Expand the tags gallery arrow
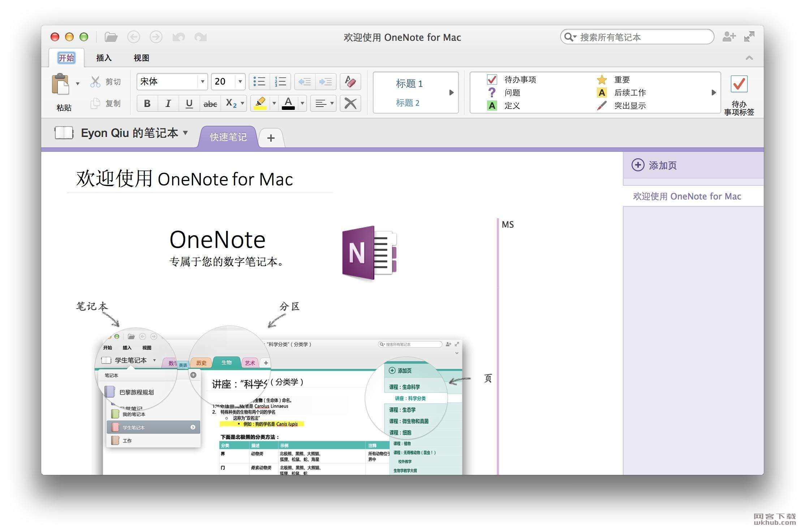805x532 pixels. (714, 93)
